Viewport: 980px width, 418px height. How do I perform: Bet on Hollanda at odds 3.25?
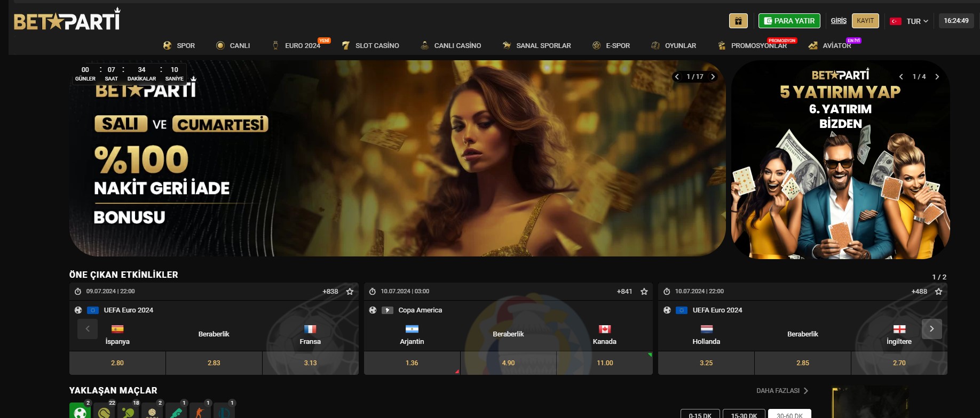click(x=706, y=363)
